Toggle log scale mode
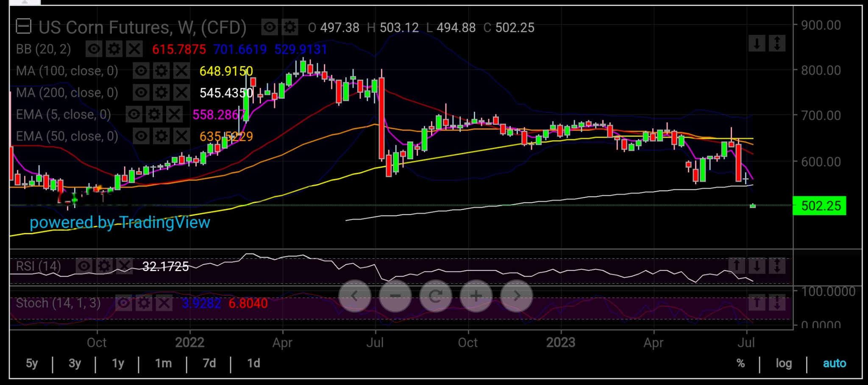Screen dimensions: 868x385 tap(784, 363)
